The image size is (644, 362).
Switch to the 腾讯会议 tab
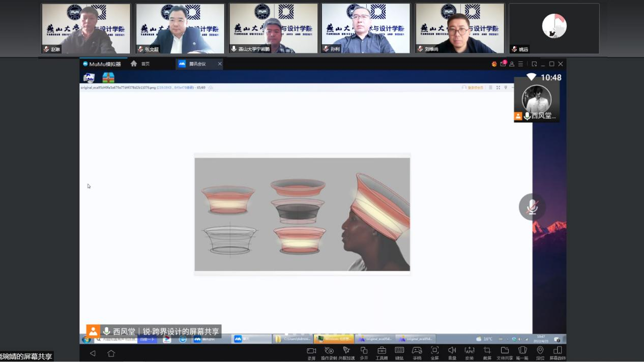click(196, 64)
